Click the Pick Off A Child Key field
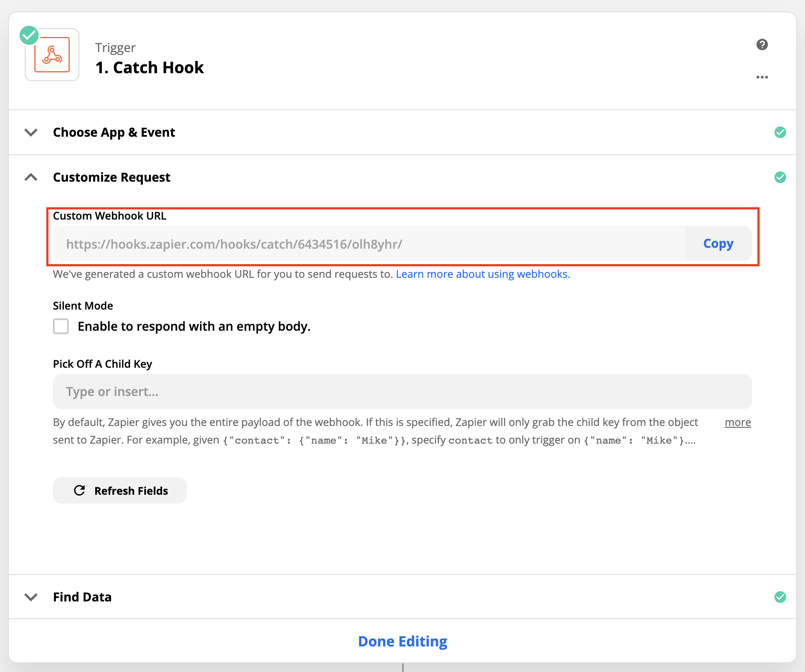This screenshot has width=805, height=672. point(402,392)
